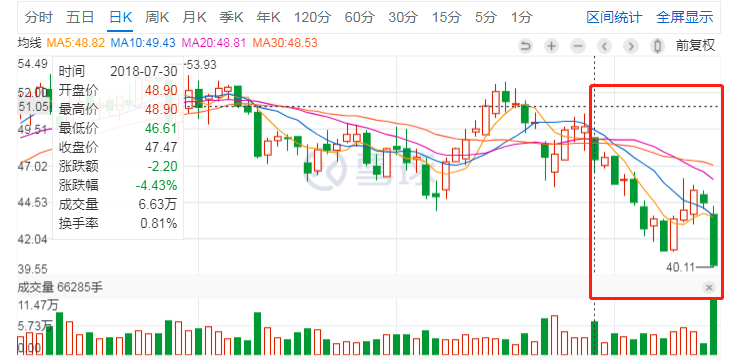Screen dimensions: 729x360
Task: Switch to the 15分 chart tab
Action: pos(446,18)
